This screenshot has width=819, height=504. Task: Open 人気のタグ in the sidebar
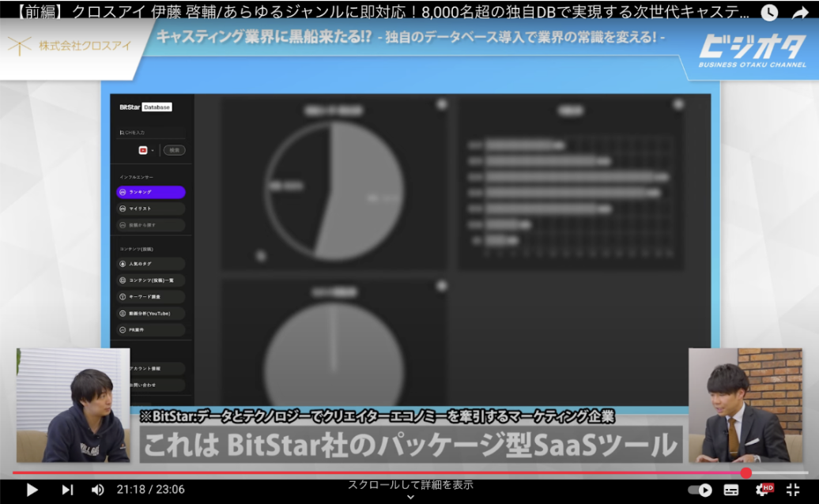pos(151,264)
